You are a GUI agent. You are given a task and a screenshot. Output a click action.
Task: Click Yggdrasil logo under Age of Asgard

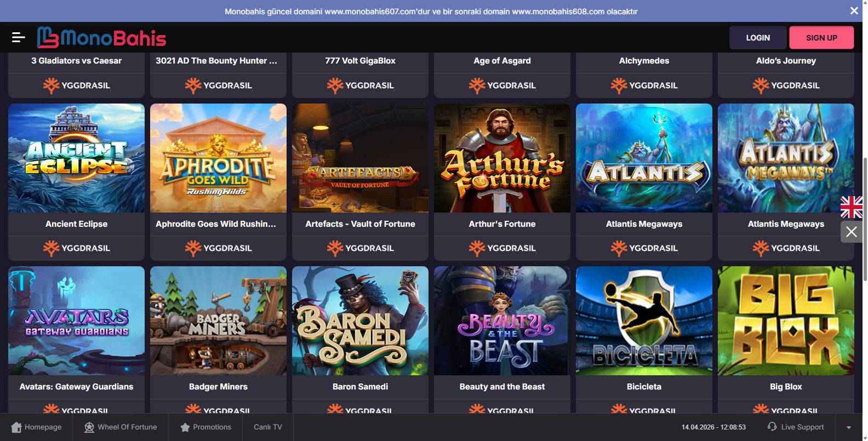[502, 85]
